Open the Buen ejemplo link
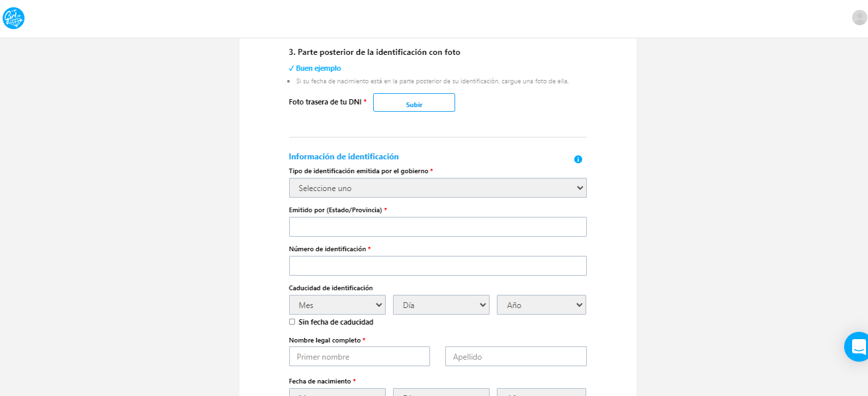The width and height of the screenshot is (868, 396). (x=315, y=68)
